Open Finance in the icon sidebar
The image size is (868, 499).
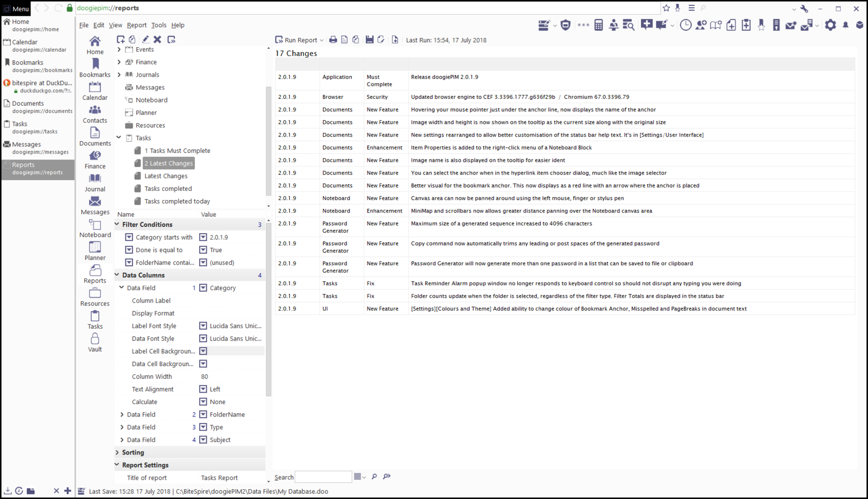95,159
